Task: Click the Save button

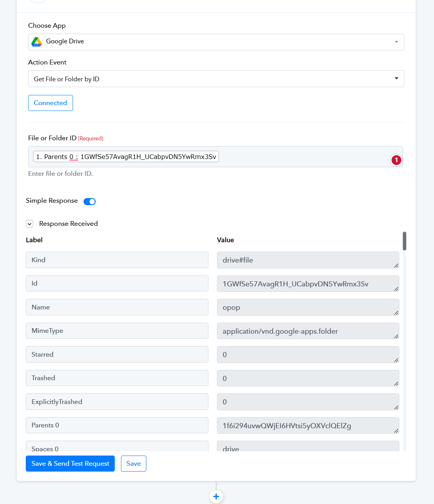Action: click(x=133, y=463)
